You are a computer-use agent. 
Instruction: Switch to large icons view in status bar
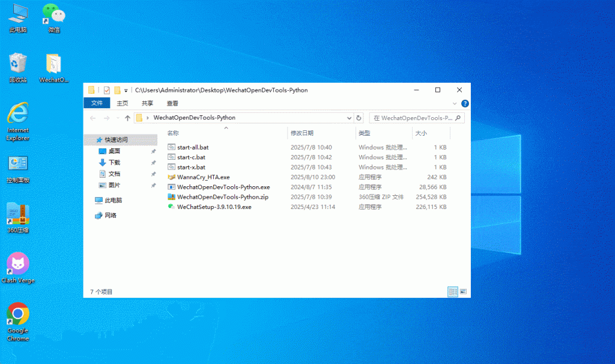(463, 291)
